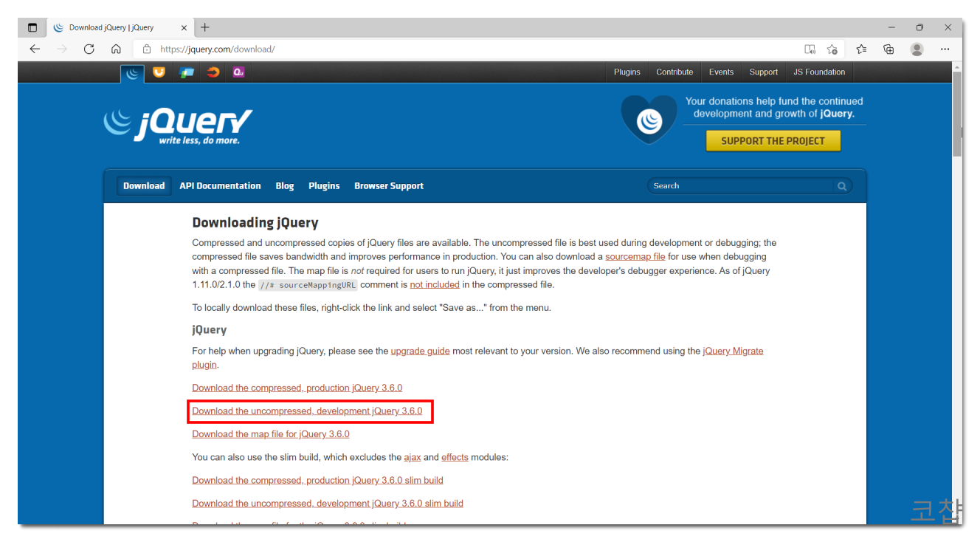Open the Plugins link in top bar
The image size is (980, 542).
(627, 72)
